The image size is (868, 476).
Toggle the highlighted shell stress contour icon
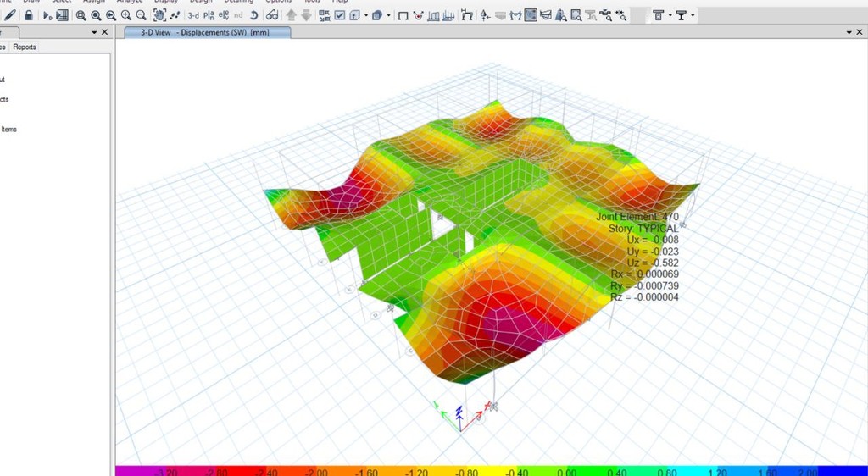coord(531,15)
